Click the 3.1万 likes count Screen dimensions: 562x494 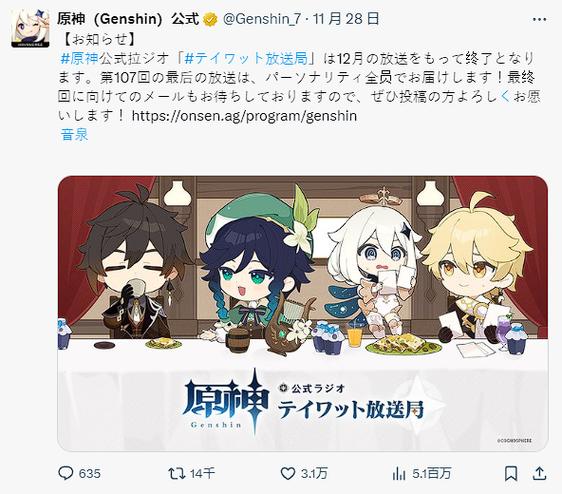tap(314, 474)
